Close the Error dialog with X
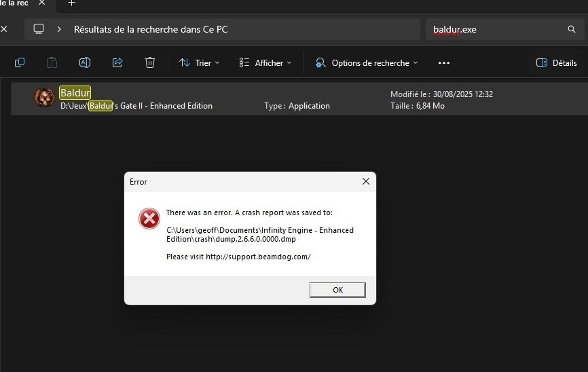Image resolution: width=588 pixels, height=372 pixels. (366, 181)
